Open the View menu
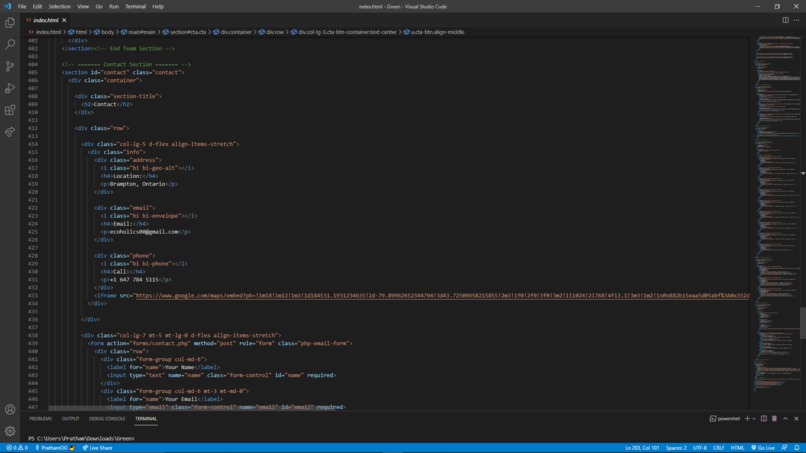Viewport: 806px width, 453px height. coord(83,6)
